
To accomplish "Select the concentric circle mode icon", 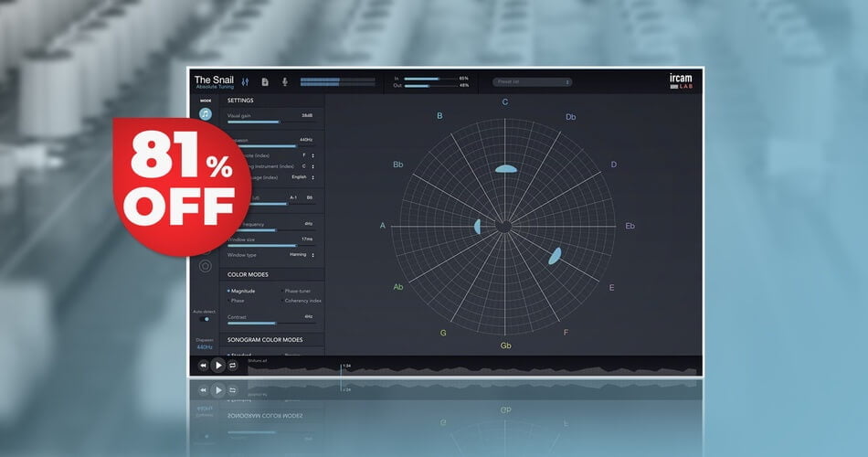I will 206,266.
